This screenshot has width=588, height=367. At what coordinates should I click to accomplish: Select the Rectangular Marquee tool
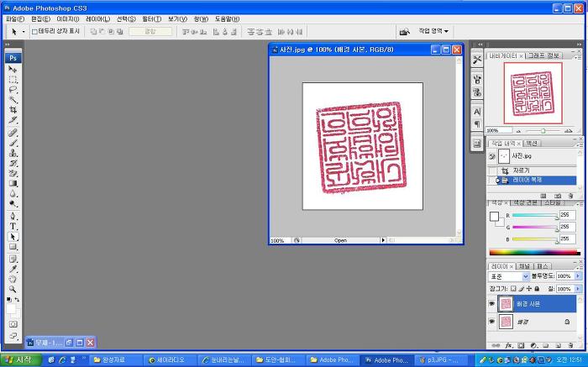pos(13,80)
